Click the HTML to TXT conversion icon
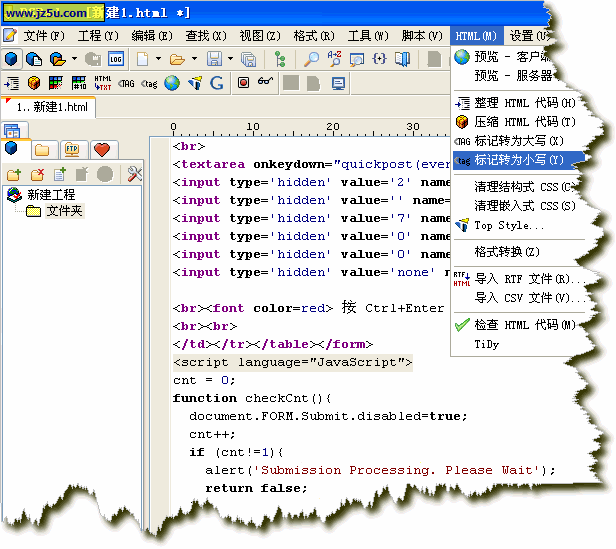This screenshot has height=549, width=616. [x=103, y=83]
